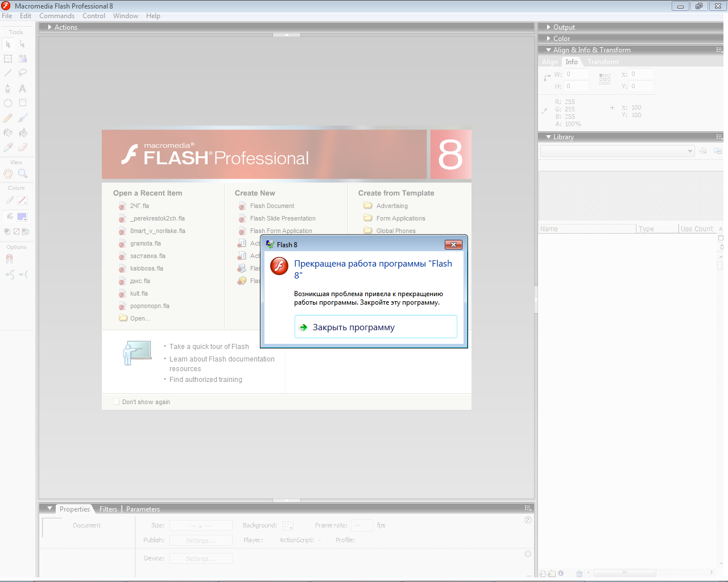The image size is (728, 582).
Task: Open the Align & Info & Transform options menu
Action: [x=719, y=50]
